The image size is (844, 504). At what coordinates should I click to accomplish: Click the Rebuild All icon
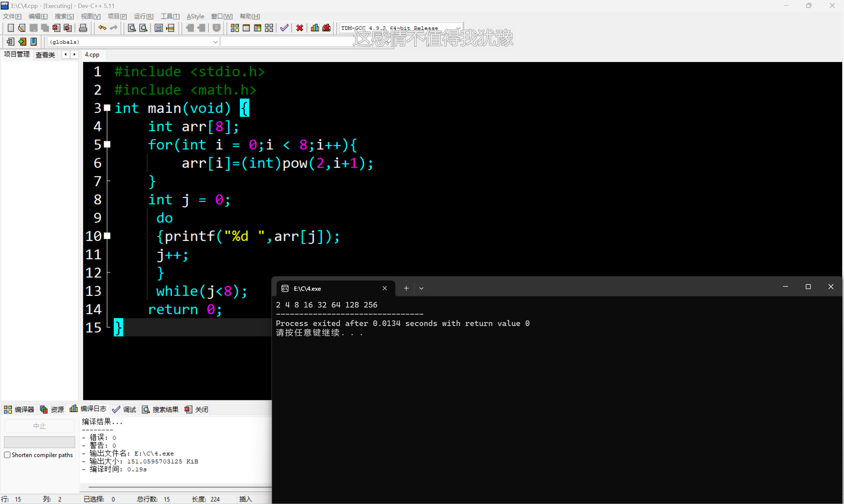[269, 28]
